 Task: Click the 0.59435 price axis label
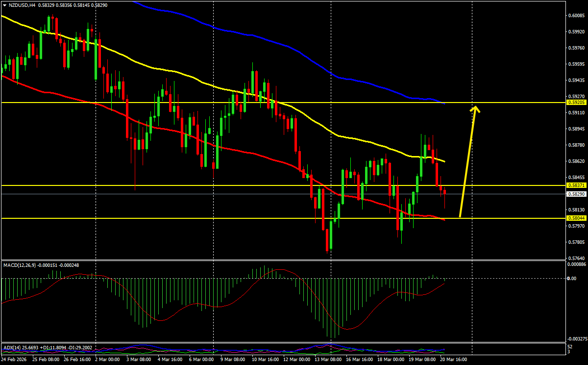tap(576, 80)
